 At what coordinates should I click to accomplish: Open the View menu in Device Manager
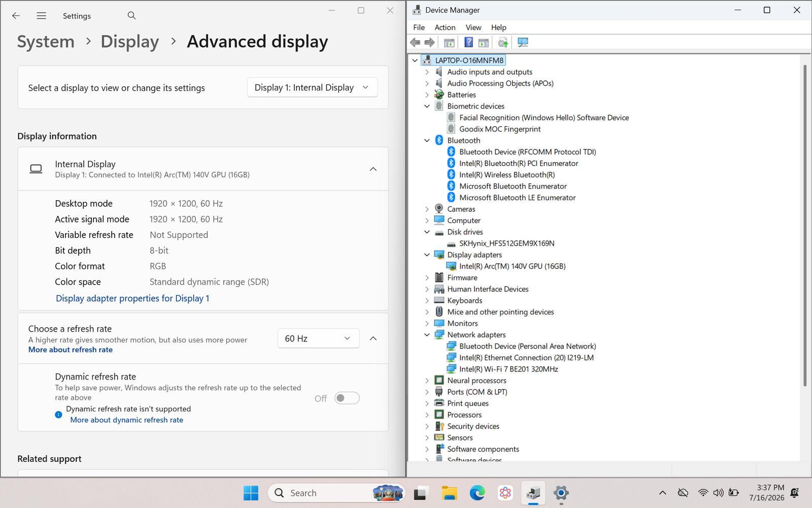[473, 27]
